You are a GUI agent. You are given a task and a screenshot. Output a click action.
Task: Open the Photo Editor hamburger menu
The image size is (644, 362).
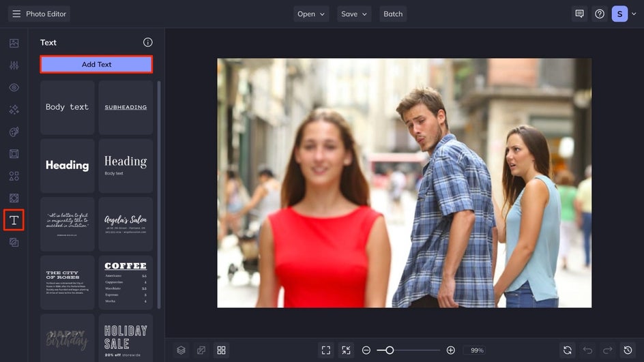(16, 14)
